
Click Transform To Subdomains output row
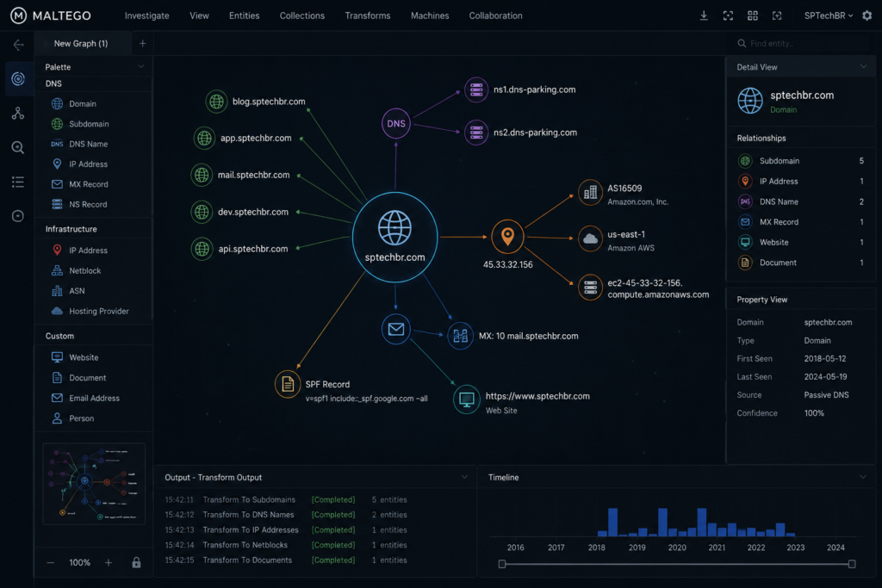click(286, 499)
